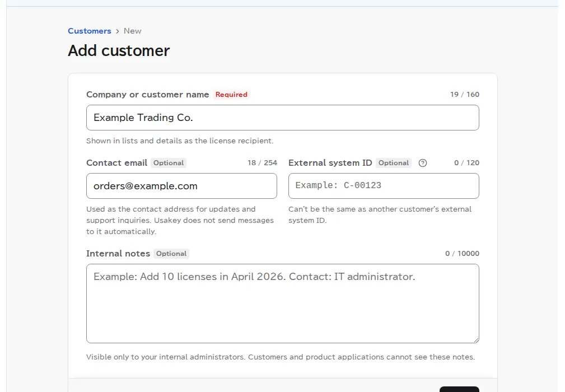The height and width of the screenshot is (392, 565).
Task: Click the 'Used as the contact address' helper text
Action: (180, 220)
